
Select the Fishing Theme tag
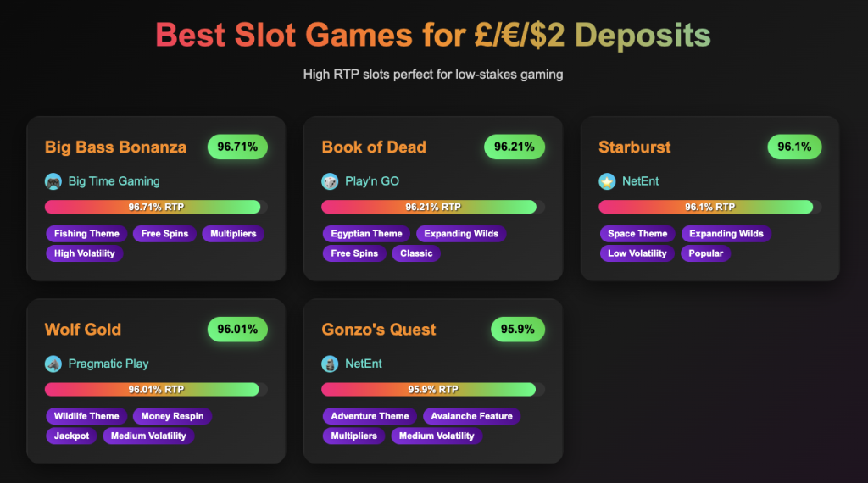tap(87, 234)
